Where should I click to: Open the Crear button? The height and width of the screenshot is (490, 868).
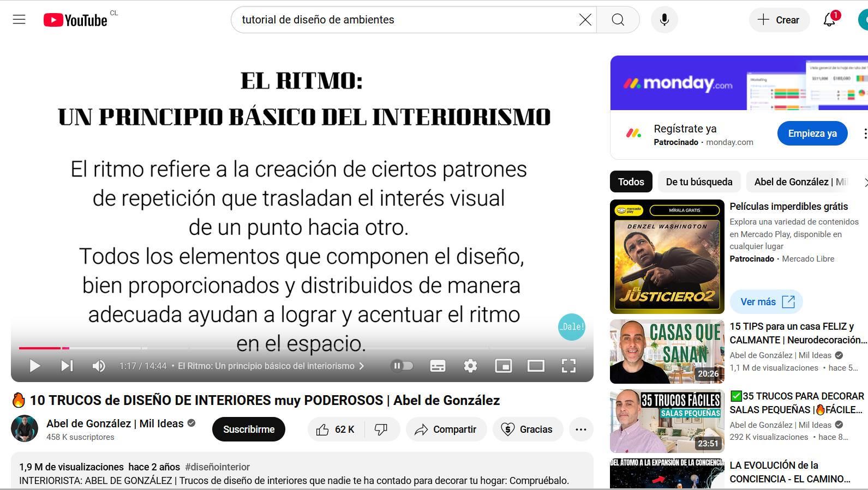point(779,20)
